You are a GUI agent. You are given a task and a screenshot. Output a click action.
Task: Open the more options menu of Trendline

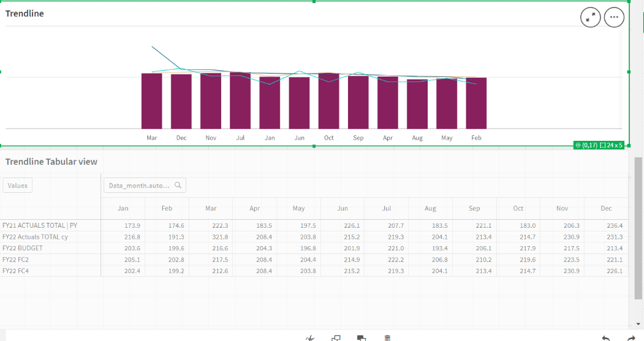(x=614, y=17)
